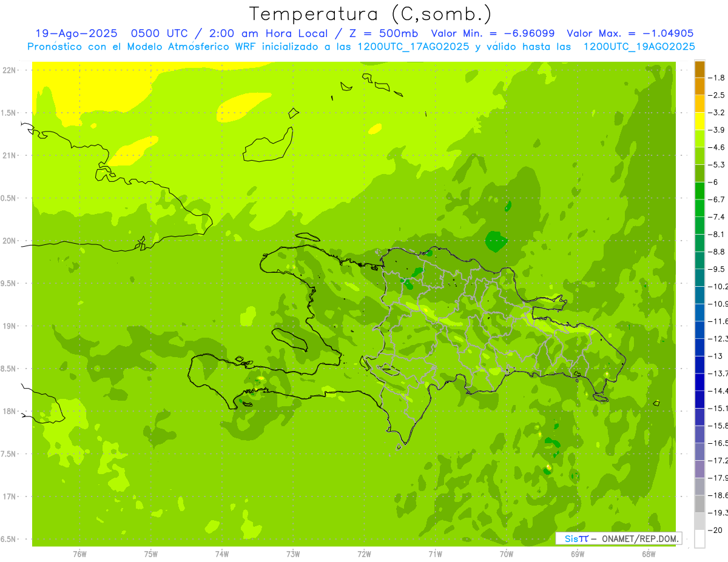The width and height of the screenshot is (728, 562).
Task: Click the -3.9 colorbar label
Action: click(x=716, y=130)
